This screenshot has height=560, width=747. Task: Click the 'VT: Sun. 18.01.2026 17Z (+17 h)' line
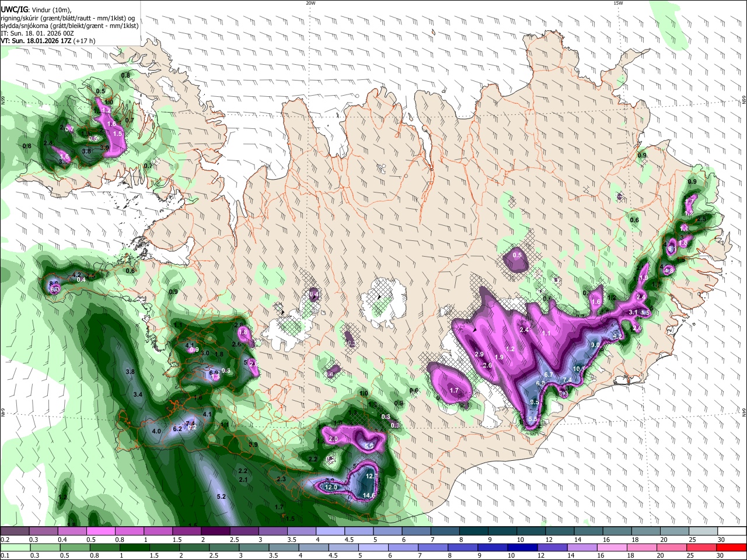click(x=48, y=41)
